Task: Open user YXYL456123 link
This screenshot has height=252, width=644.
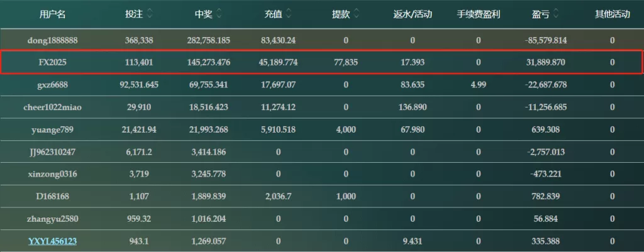Action: pyautogui.click(x=53, y=241)
